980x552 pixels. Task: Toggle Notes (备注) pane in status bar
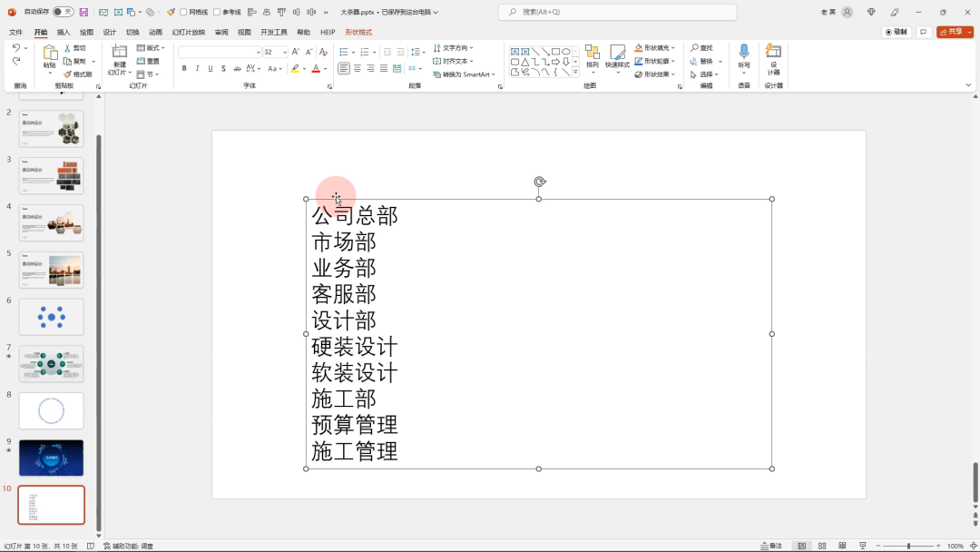(771, 546)
